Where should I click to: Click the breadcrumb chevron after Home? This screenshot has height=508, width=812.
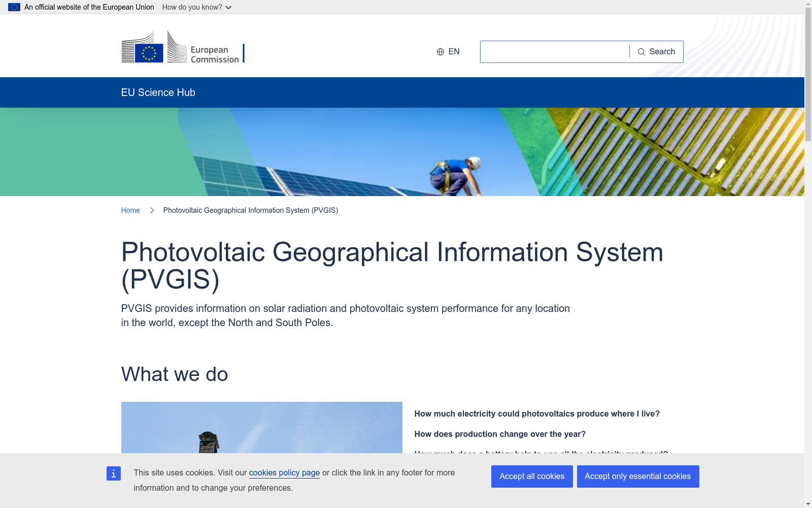pyautogui.click(x=152, y=210)
